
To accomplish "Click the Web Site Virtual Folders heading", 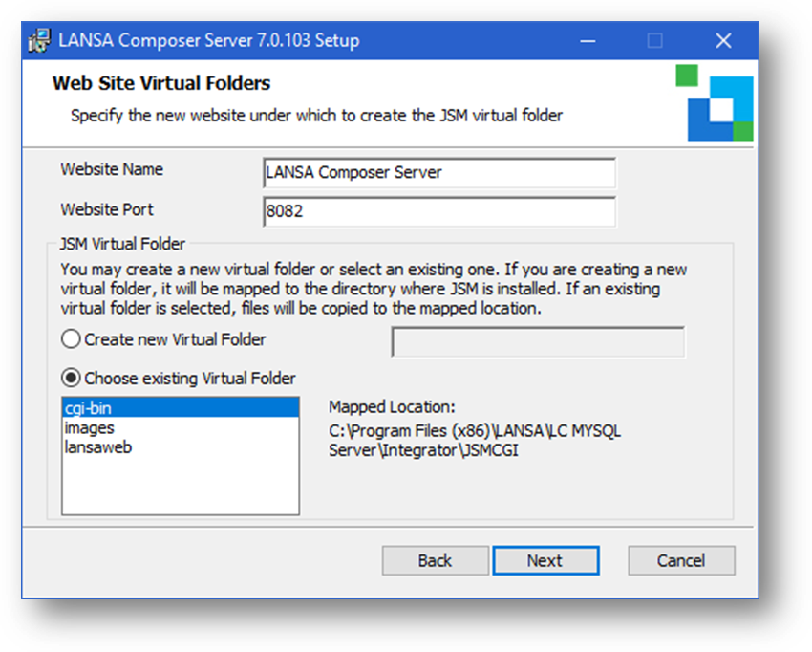I will (x=161, y=83).
